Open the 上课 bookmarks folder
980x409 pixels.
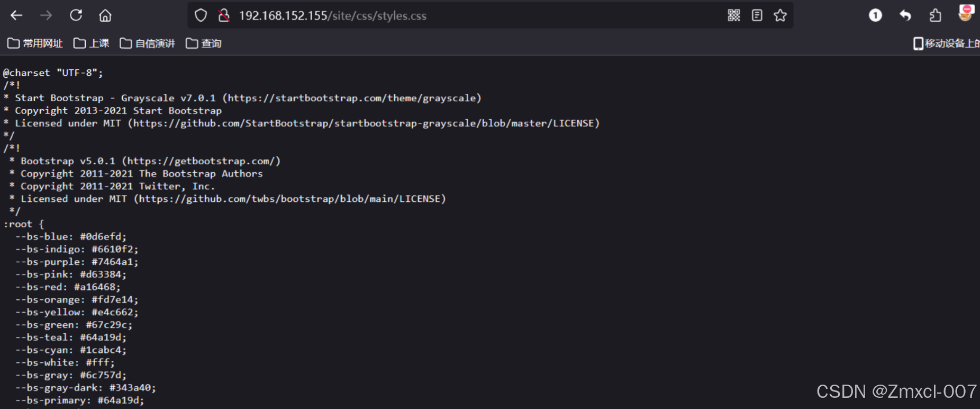[x=91, y=43]
